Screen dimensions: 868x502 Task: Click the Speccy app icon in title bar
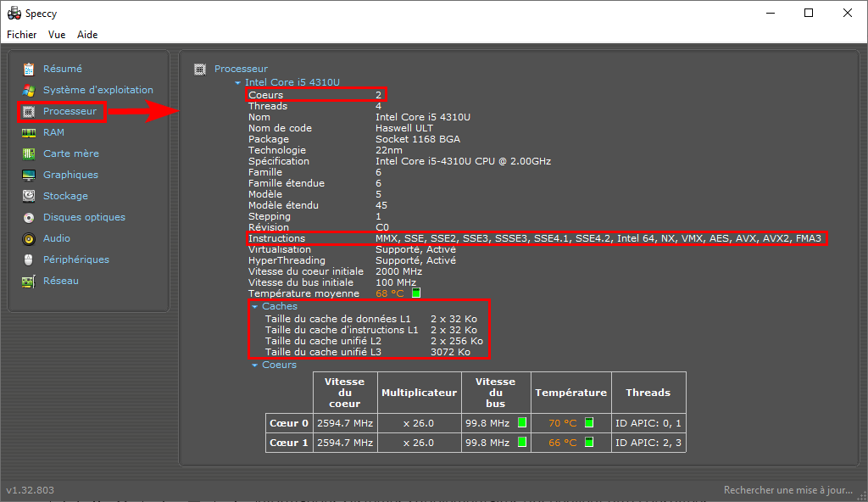click(x=14, y=14)
